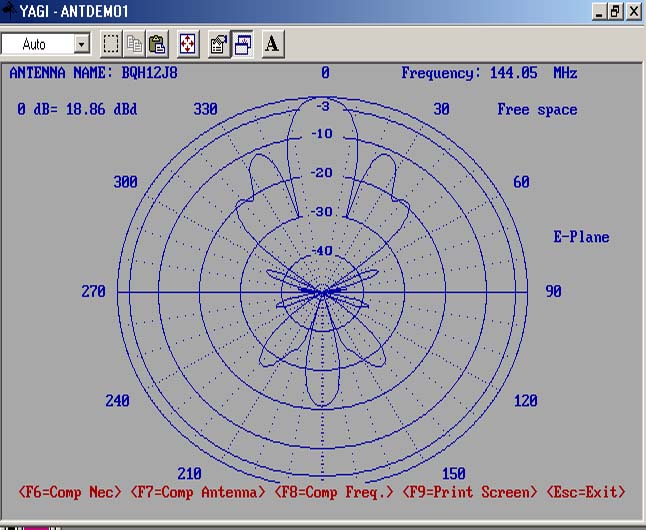Click the 60 degree label
646x530 pixels.
point(521,182)
